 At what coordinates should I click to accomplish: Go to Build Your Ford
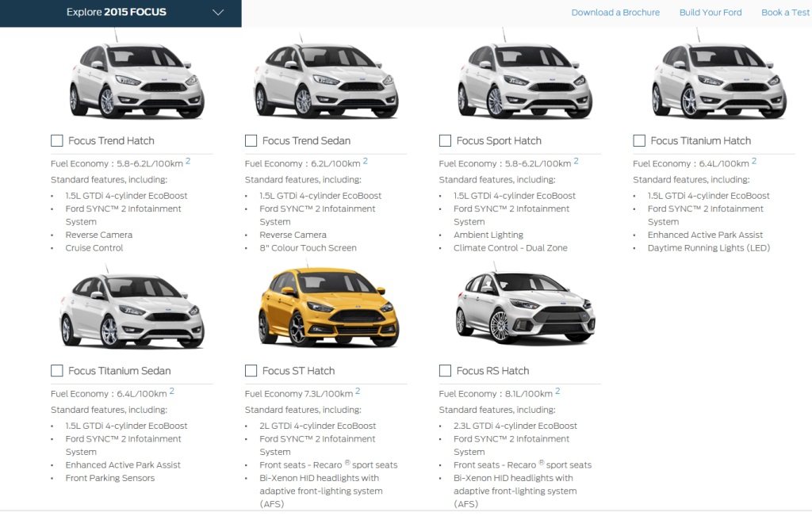click(x=710, y=13)
